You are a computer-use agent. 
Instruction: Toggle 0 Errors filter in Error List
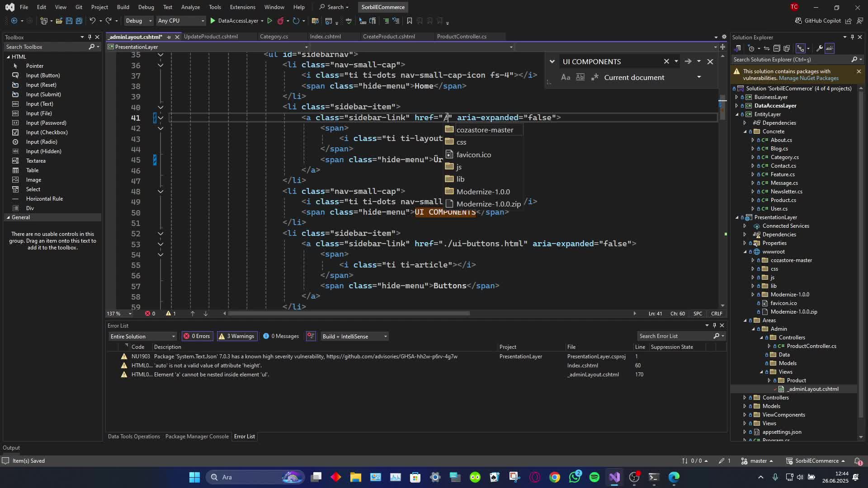[197, 336]
